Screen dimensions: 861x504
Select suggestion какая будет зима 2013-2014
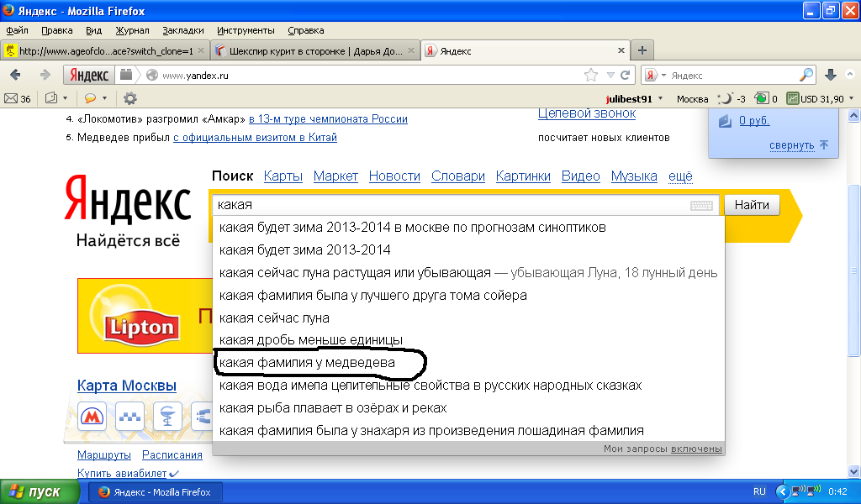pyautogui.click(x=467, y=249)
